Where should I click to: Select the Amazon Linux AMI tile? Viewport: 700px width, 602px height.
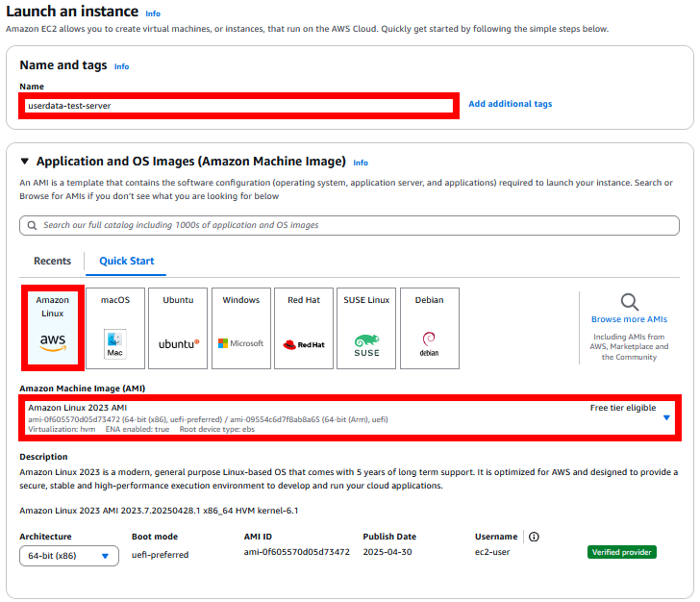point(53,328)
